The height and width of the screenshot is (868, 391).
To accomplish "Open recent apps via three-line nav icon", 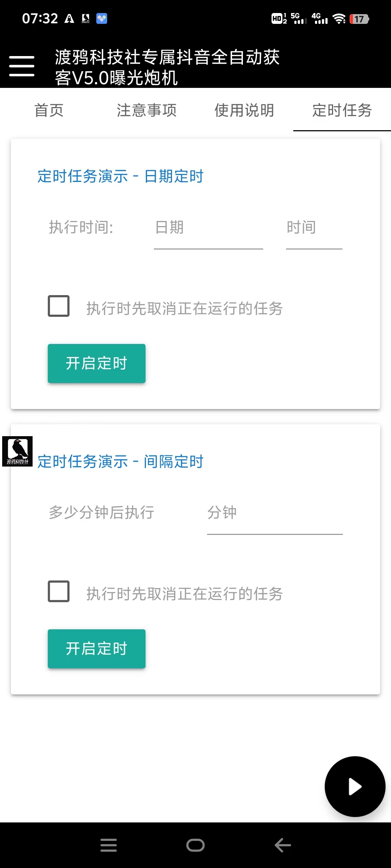I will coord(109,845).
